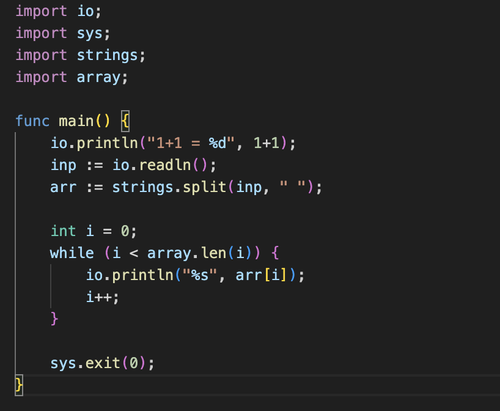
Task: Click the 'split' method name
Action: [x=204, y=187]
